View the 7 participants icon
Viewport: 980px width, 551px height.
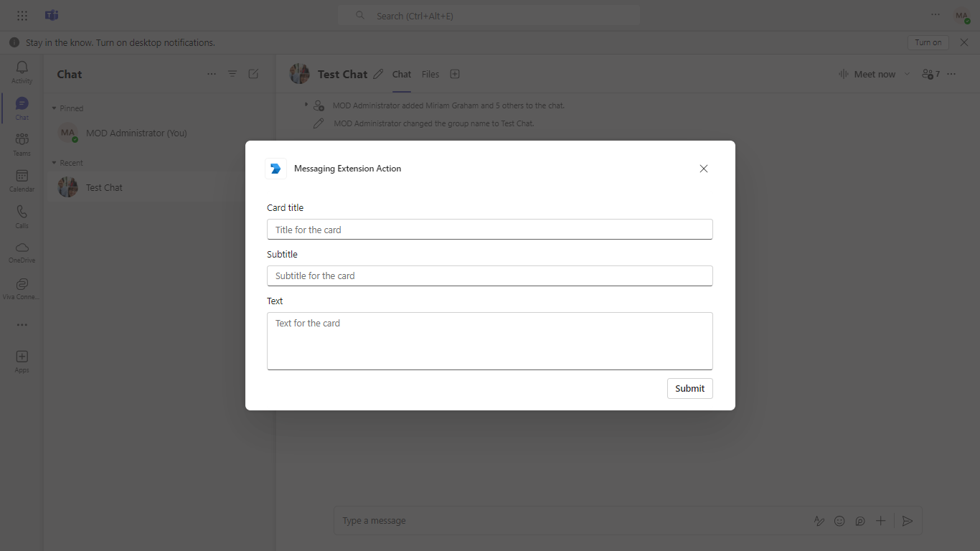930,74
